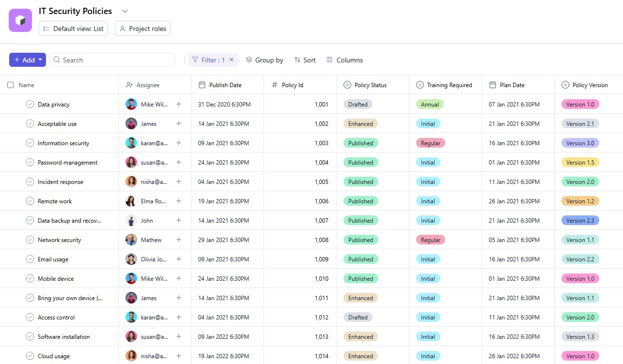Click Mike Wil avatar in Mobile device row
This screenshot has height=364, width=623.
pyautogui.click(x=131, y=278)
